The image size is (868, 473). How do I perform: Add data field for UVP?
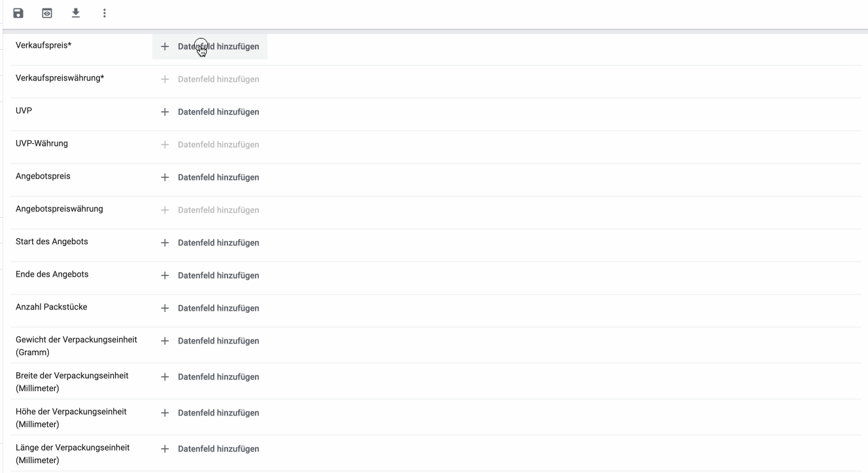tap(210, 112)
